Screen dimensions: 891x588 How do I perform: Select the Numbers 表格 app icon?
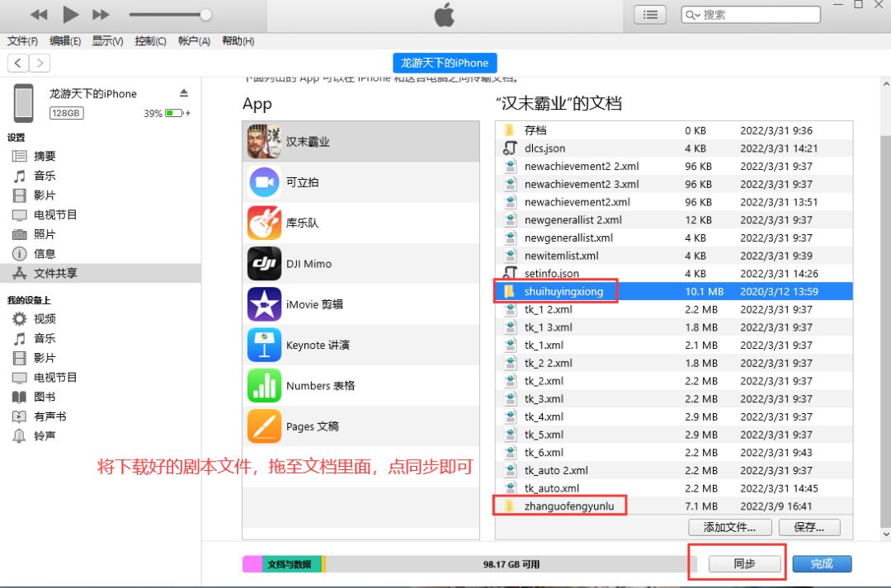click(x=264, y=385)
